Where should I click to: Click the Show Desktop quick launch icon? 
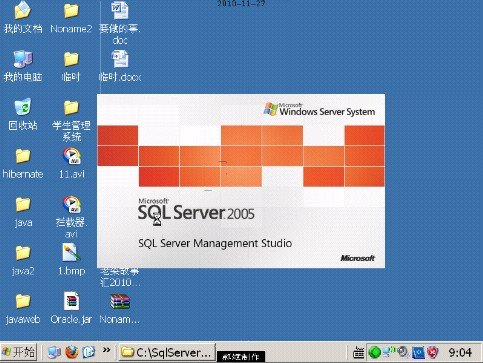[54, 352]
